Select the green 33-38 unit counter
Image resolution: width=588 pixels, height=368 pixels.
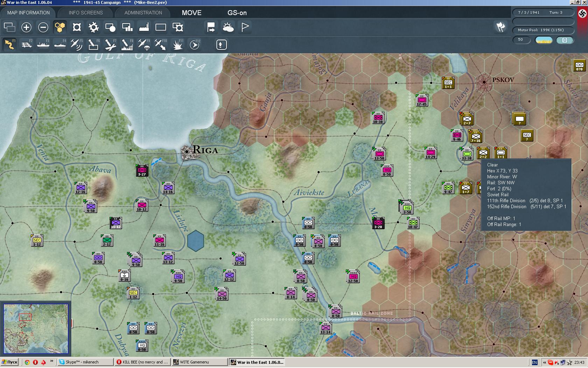tap(467, 154)
